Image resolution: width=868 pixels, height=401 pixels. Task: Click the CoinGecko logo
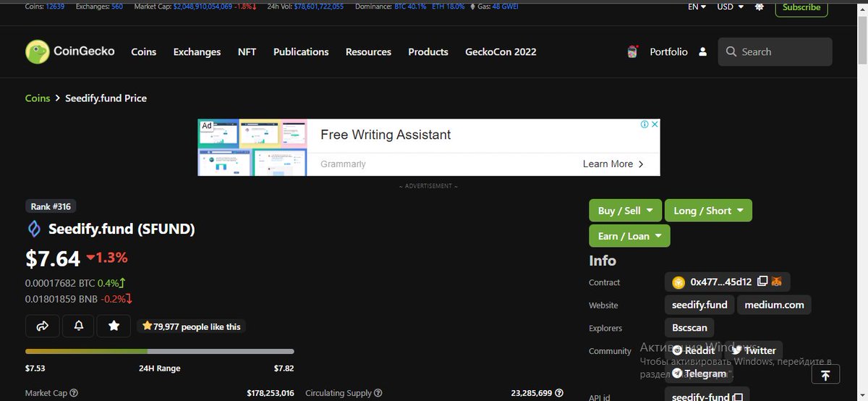[x=69, y=51]
